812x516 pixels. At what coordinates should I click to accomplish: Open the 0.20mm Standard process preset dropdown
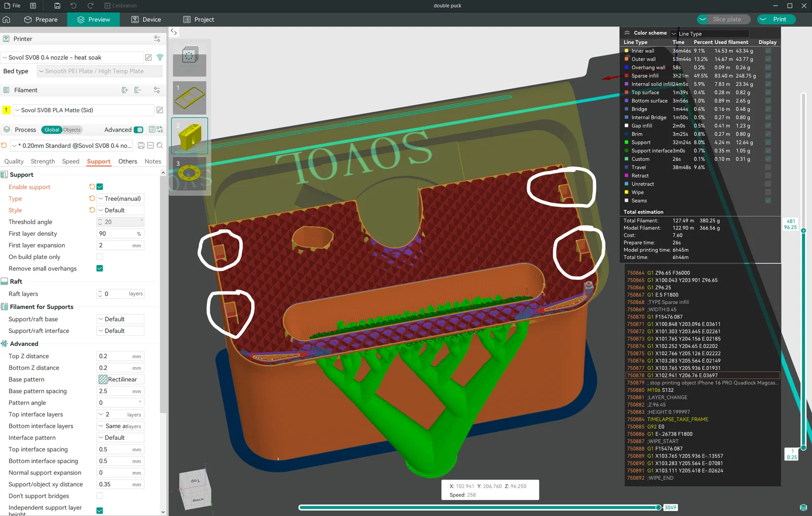[72, 146]
